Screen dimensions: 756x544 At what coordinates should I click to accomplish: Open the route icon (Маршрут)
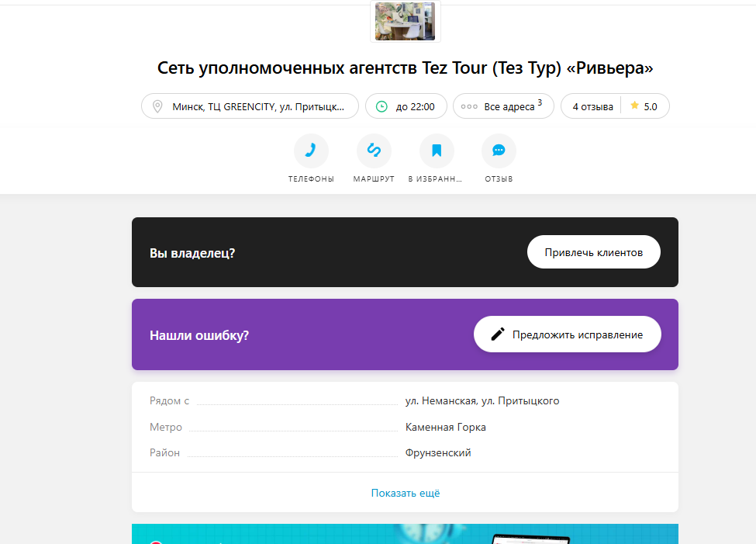tap(374, 151)
